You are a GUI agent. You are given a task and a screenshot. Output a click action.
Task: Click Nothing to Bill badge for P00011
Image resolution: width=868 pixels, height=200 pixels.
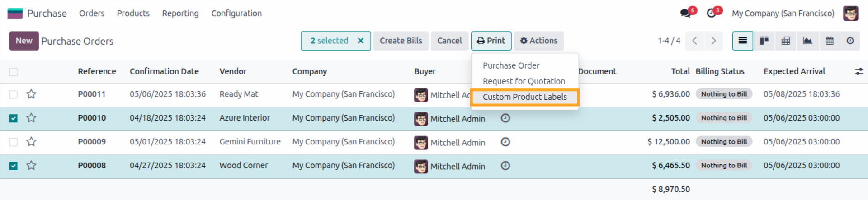pyautogui.click(x=724, y=94)
